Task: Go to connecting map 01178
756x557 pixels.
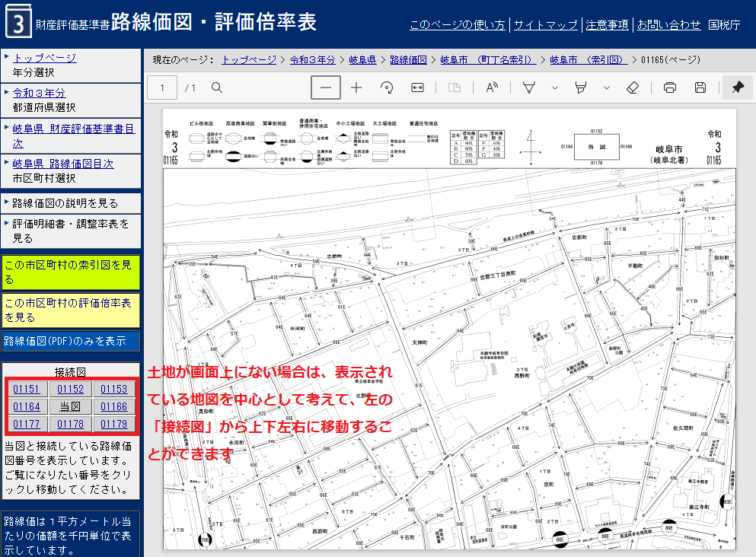Action: [x=70, y=424]
